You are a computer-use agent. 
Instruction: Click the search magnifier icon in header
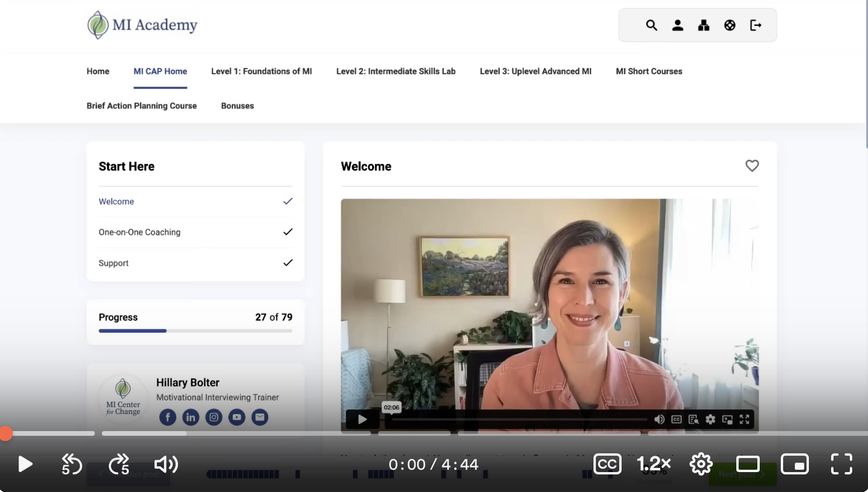click(x=651, y=25)
